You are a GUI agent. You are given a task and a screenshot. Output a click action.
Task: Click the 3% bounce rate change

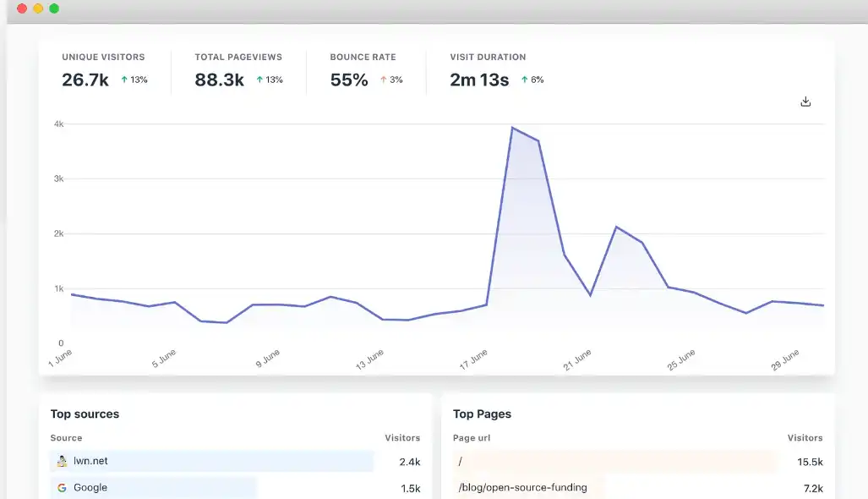tap(391, 80)
